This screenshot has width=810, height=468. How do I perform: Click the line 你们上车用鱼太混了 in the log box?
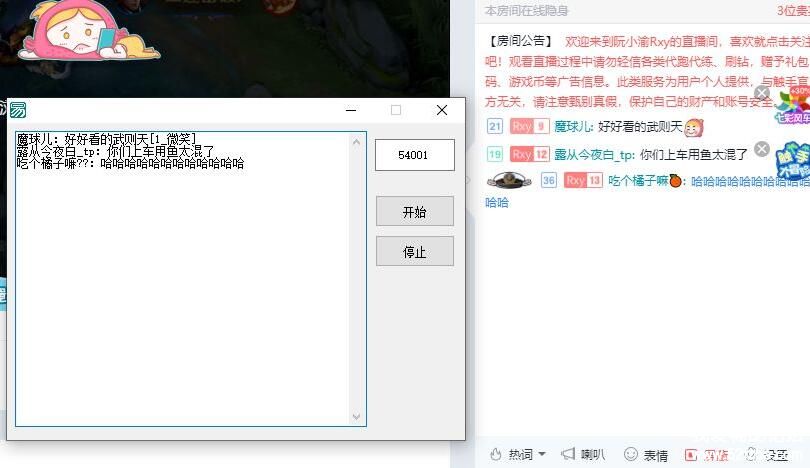[115, 151]
